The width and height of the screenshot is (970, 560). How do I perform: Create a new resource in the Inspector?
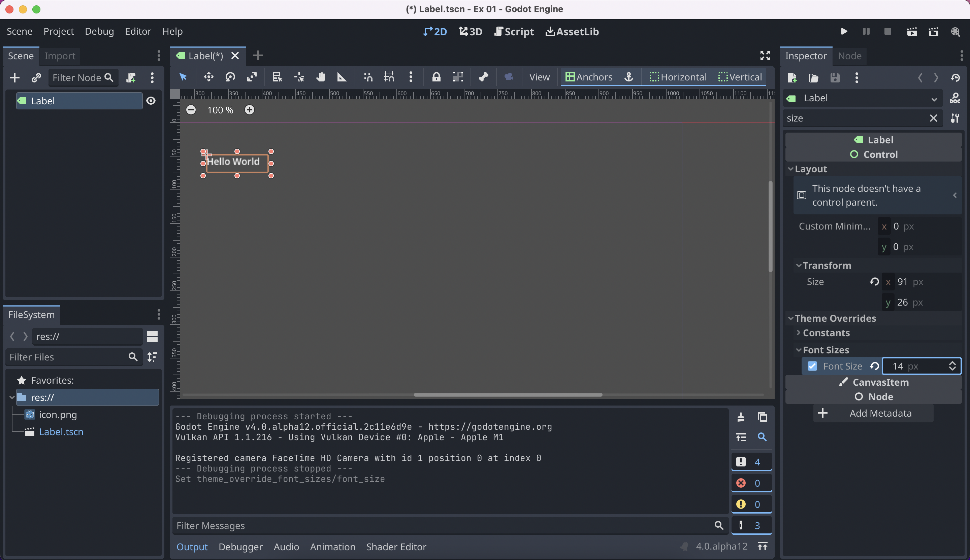[x=793, y=78]
